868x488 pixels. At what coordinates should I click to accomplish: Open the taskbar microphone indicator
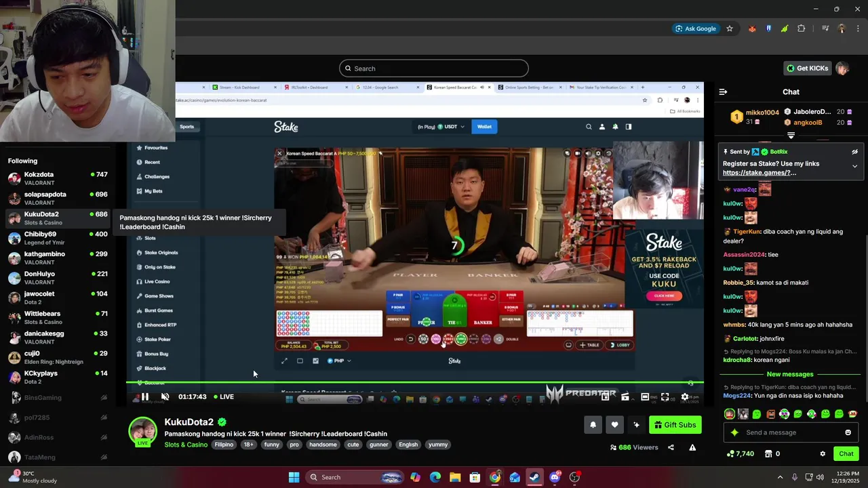795,477
